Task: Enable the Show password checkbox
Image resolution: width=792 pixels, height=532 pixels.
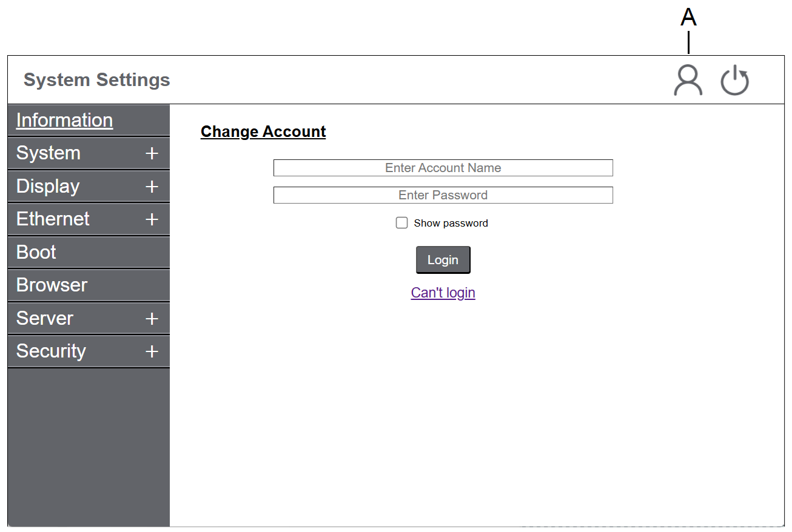Action: click(401, 223)
